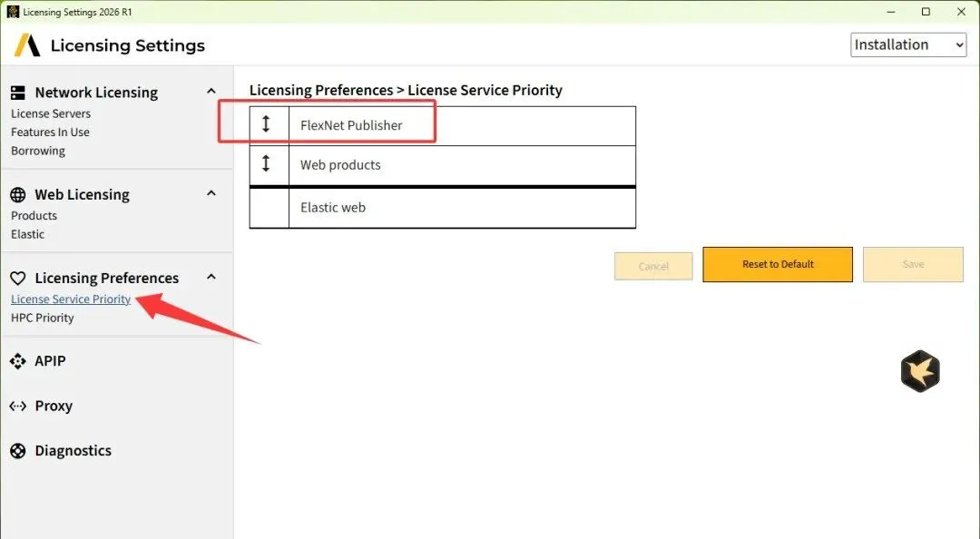Screen dimensions: 980x539
Task: Open the Diagnostics section
Action: tap(73, 451)
